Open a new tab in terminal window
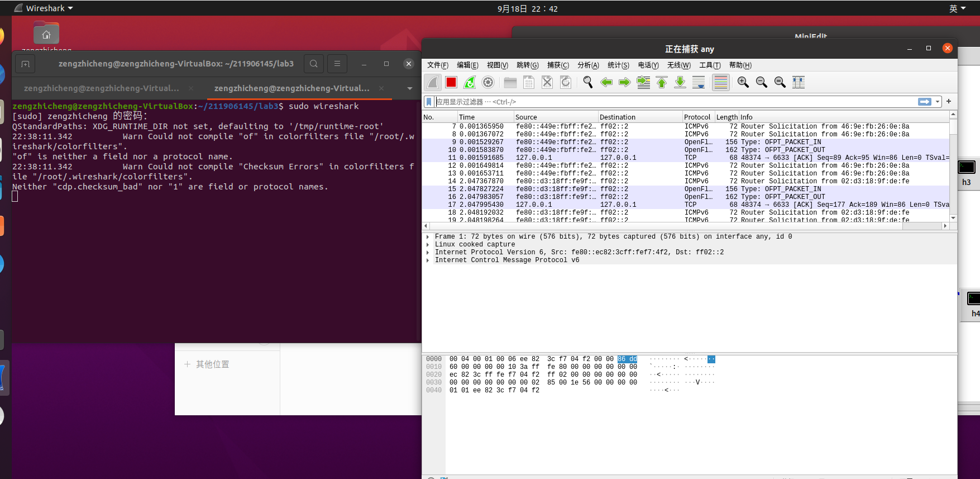 coord(25,64)
